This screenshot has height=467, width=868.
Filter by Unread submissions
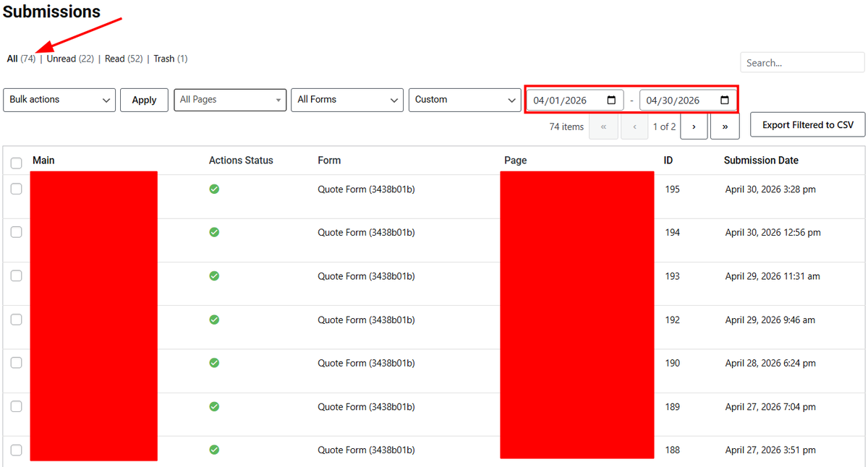click(x=70, y=59)
